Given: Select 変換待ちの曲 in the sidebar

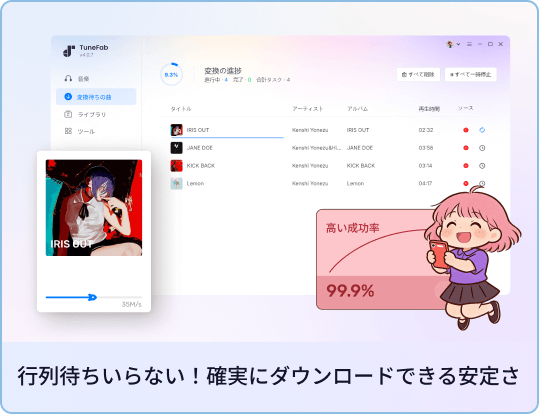Looking at the screenshot, I should pos(96,97).
